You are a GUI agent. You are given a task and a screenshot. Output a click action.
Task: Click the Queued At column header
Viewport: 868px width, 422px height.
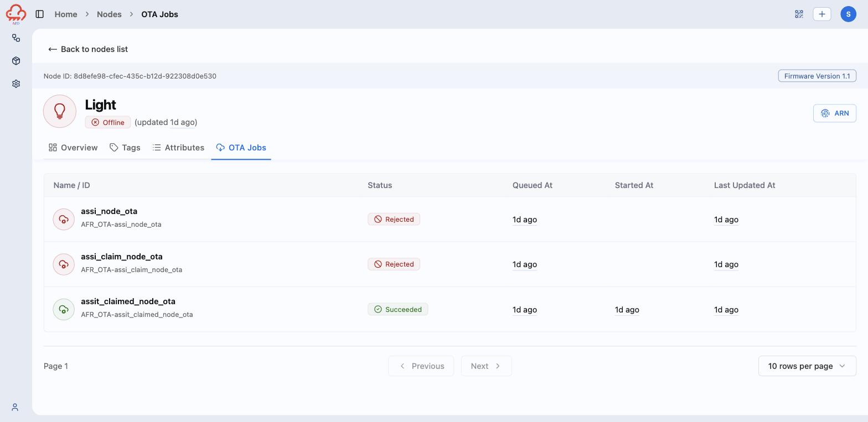point(533,185)
